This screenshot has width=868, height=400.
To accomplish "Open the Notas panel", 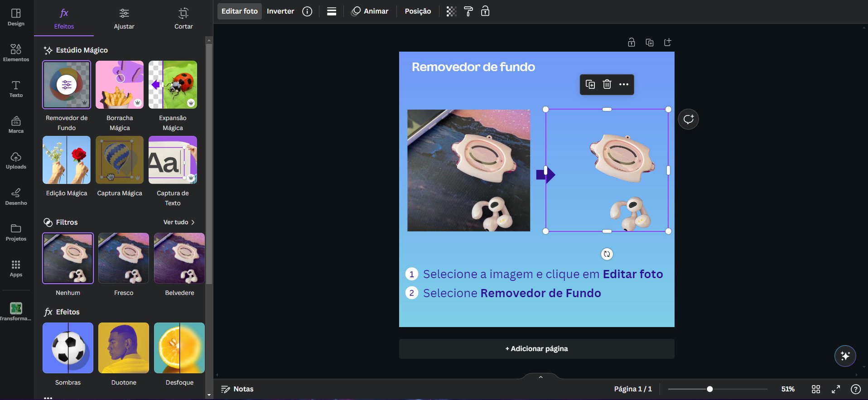I will pos(237,389).
